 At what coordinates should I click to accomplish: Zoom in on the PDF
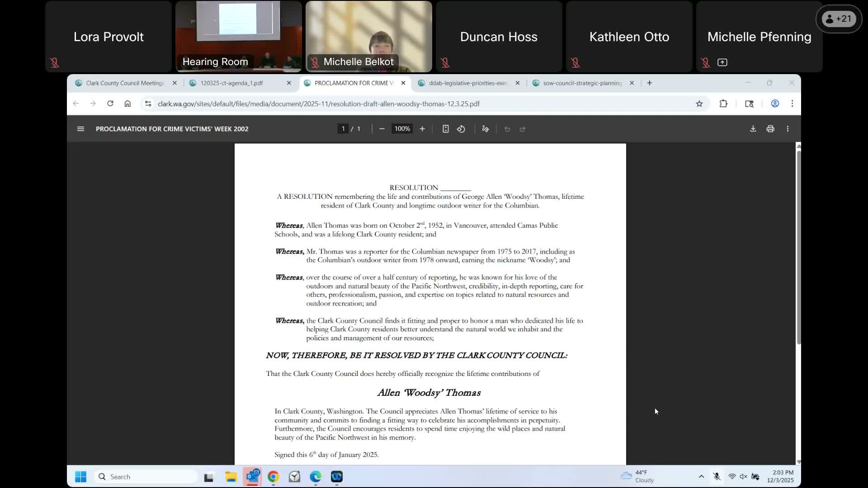click(x=422, y=129)
